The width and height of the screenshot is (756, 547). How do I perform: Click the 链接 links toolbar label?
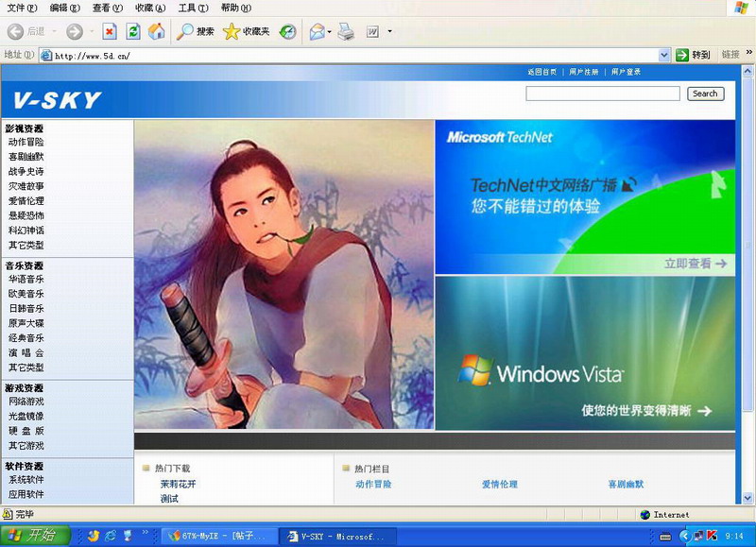pyautogui.click(x=730, y=55)
